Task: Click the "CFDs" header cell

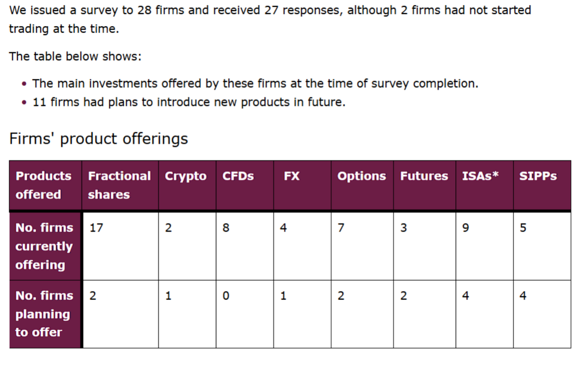Action: [x=238, y=176]
